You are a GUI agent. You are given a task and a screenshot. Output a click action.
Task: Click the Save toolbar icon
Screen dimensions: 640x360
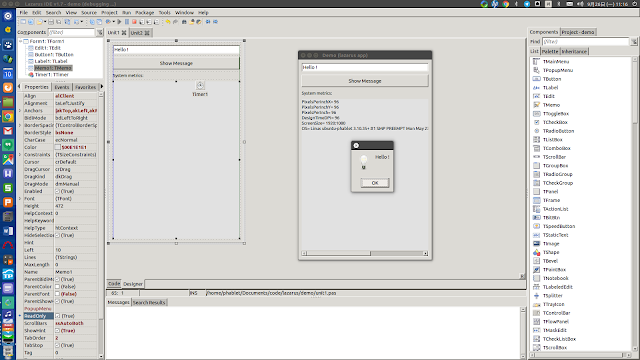pos(51,22)
